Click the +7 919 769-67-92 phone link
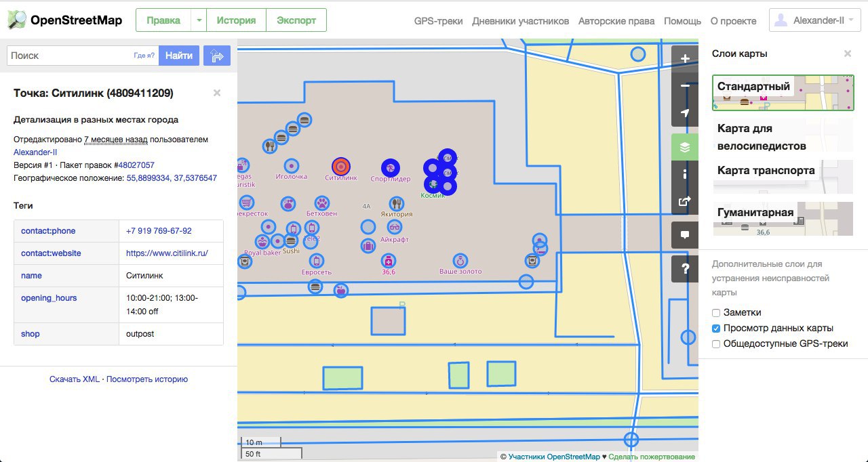 coord(159,231)
